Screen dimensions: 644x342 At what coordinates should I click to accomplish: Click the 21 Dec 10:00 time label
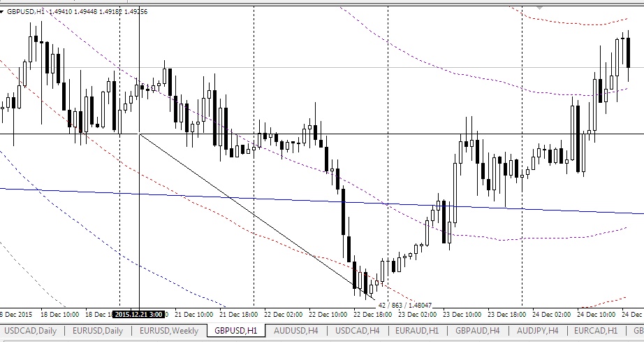[x=194, y=315]
